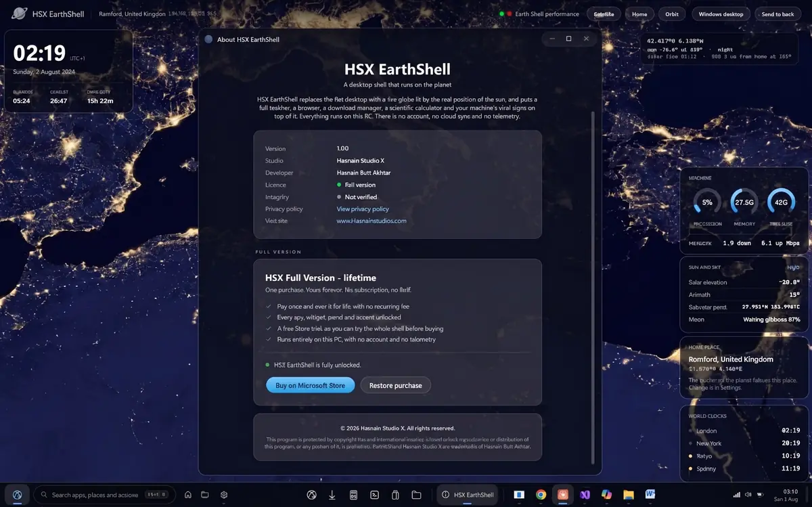Click the memory 27.5G gauge
812x507 pixels.
coord(744,202)
